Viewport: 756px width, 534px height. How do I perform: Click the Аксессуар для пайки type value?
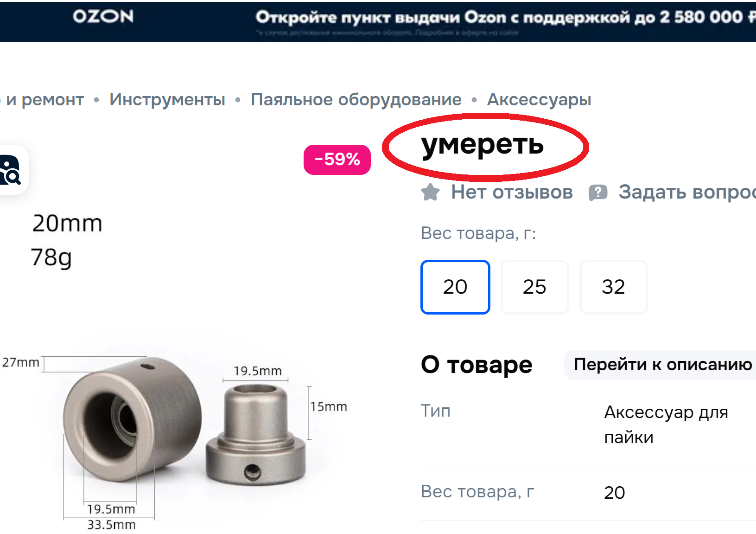pyautogui.click(x=666, y=424)
